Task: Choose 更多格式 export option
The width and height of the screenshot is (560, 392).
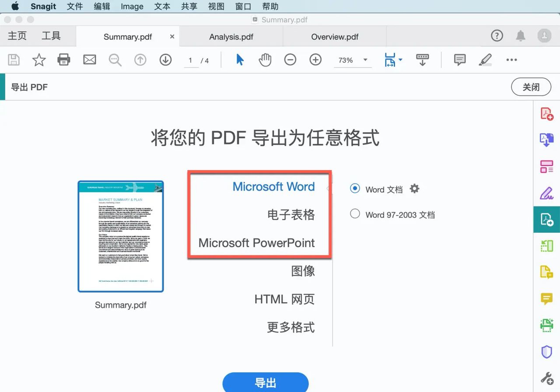Action: [x=291, y=327]
